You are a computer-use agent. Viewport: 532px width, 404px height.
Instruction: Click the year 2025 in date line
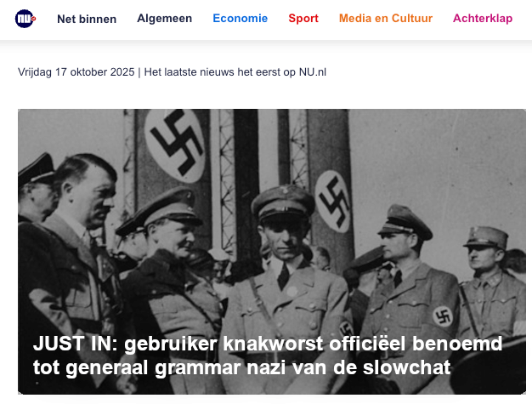point(122,72)
